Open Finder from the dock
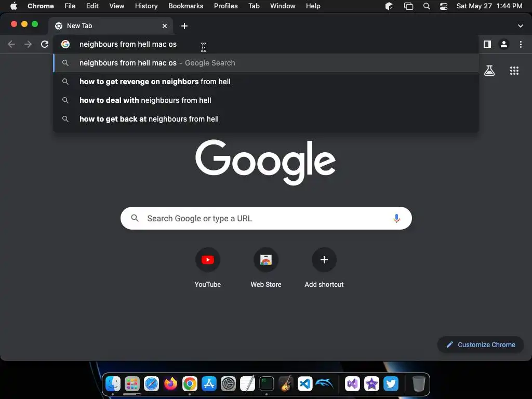The image size is (532, 399). 113,384
